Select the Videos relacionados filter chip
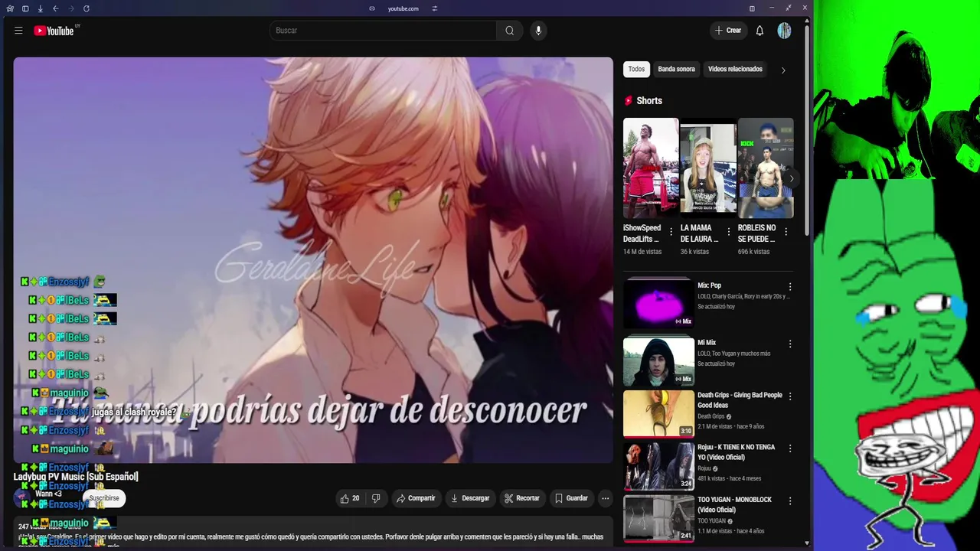This screenshot has height=551, width=980. coord(735,70)
